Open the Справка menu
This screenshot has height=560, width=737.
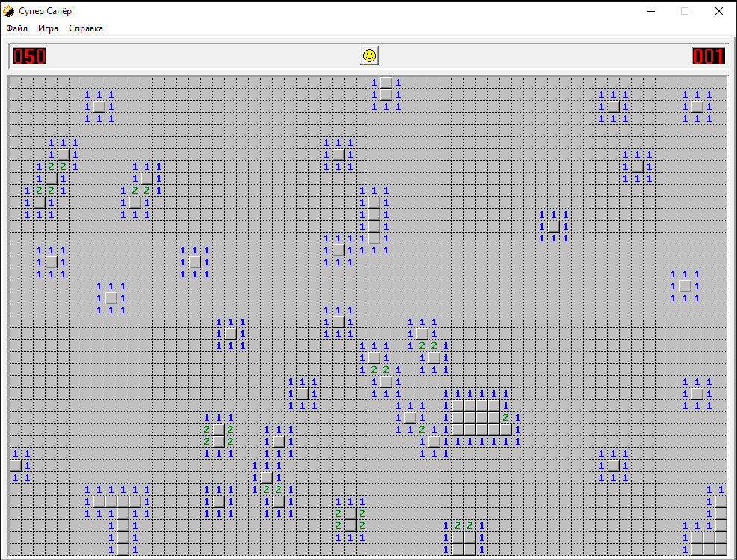point(85,28)
